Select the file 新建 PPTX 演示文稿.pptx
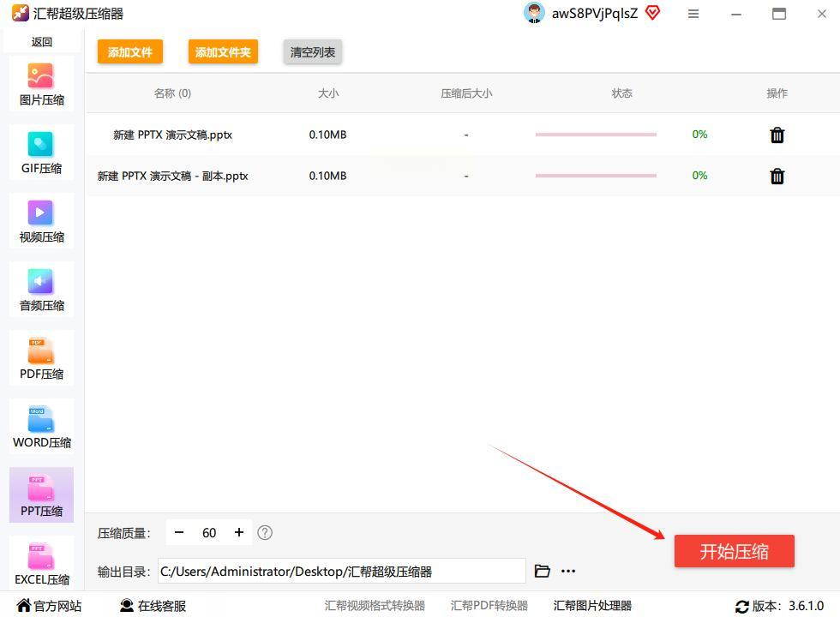Screen dimensions: 840x617 172,135
